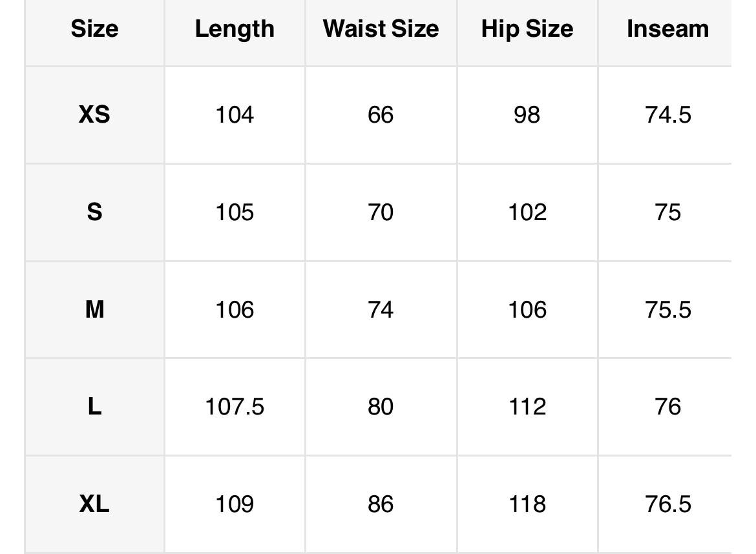Click the M inseam value 75.5
Screen dimensions: 756x554
coord(667,310)
